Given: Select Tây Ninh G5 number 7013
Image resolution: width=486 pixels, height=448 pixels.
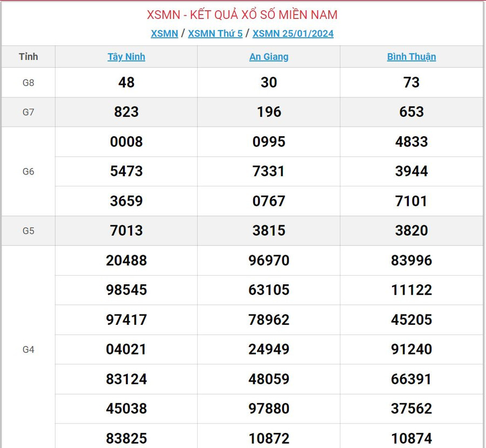Looking at the screenshot, I should [126, 231].
